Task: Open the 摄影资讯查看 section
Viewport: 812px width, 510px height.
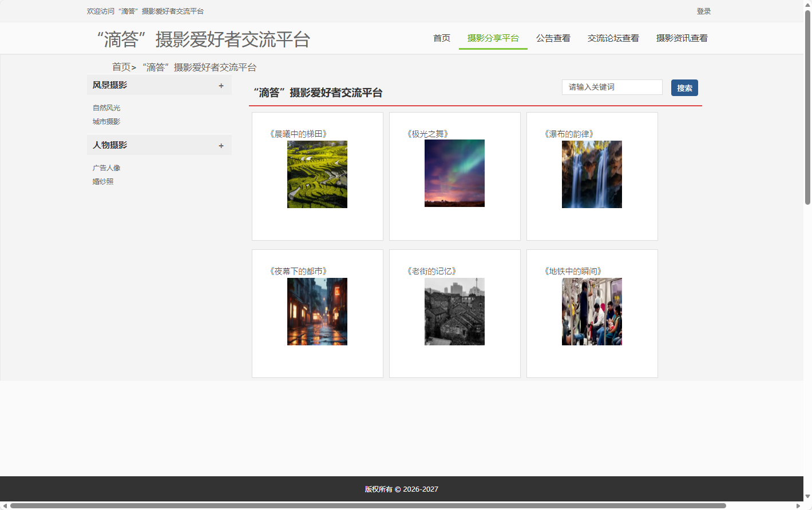Action: pos(682,38)
